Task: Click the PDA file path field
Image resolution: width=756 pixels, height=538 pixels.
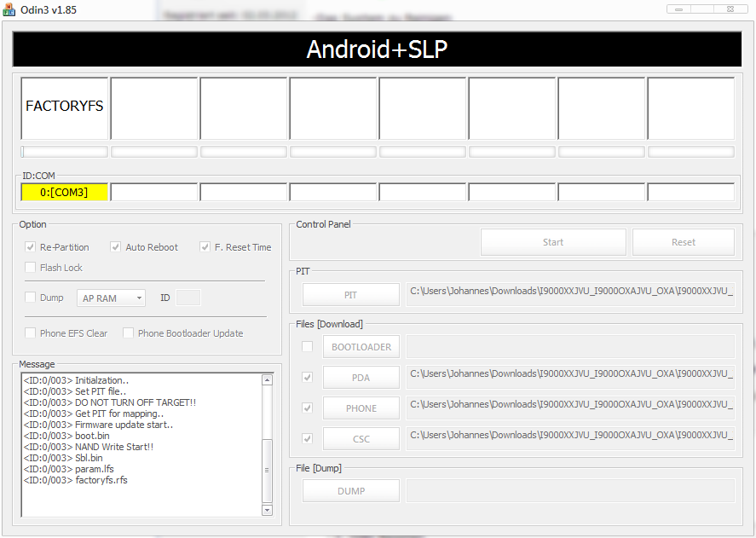Action: (570, 378)
